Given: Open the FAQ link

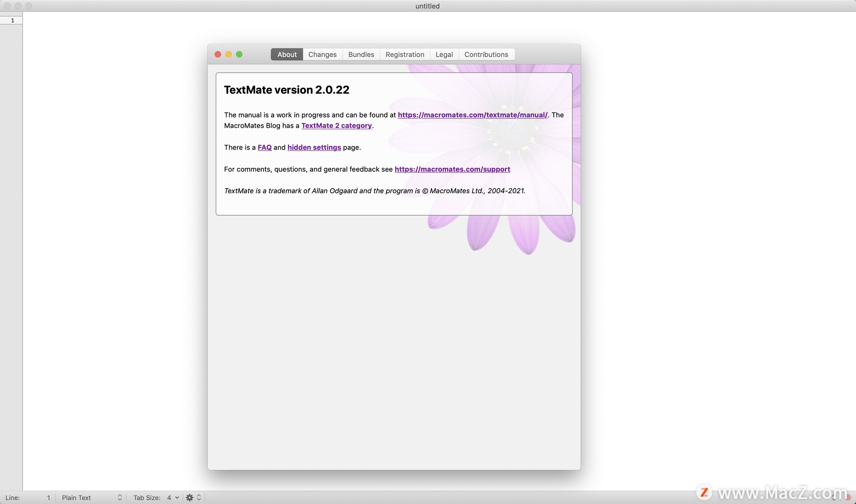Looking at the screenshot, I should (x=264, y=148).
